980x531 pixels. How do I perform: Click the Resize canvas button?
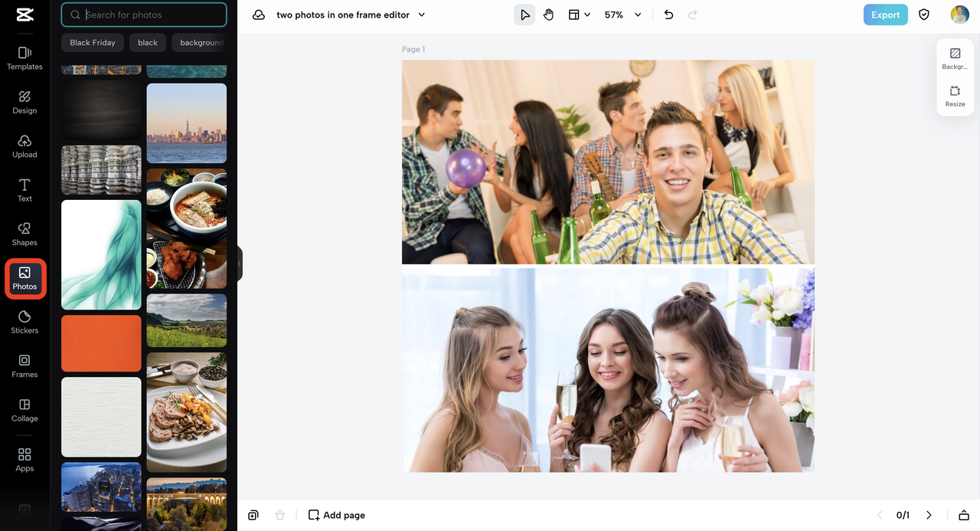[x=955, y=96]
